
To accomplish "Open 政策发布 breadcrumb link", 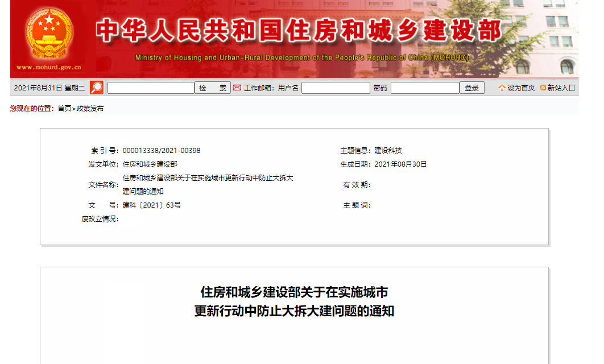I will click(x=90, y=109).
